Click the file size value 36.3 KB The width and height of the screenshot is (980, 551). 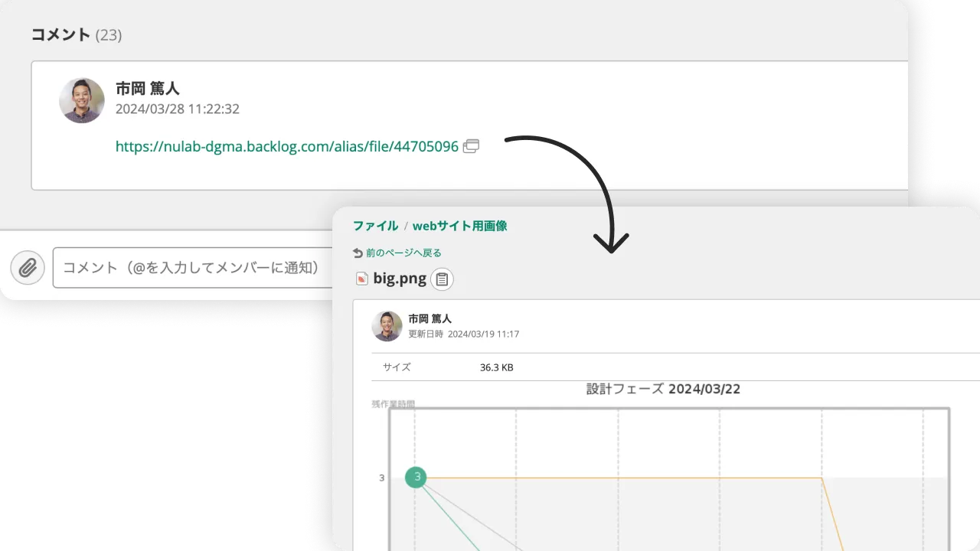click(497, 367)
